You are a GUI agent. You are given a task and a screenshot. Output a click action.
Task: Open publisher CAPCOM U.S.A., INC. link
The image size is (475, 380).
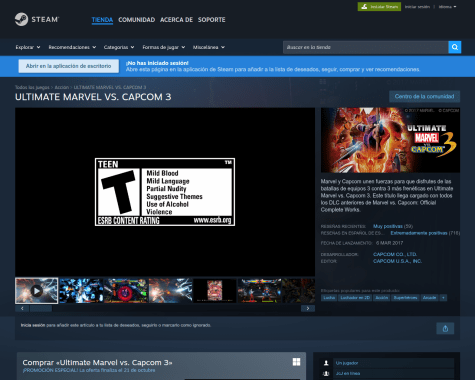pos(397,261)
